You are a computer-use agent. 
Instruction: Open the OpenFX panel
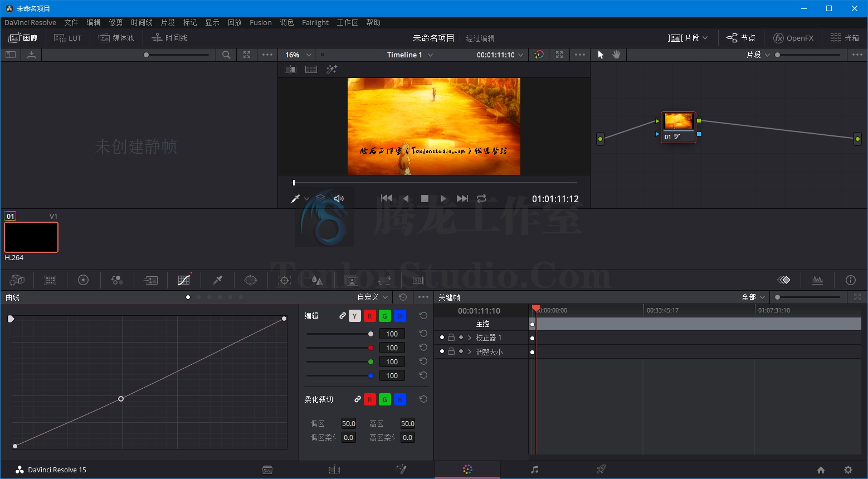[793, 38]
